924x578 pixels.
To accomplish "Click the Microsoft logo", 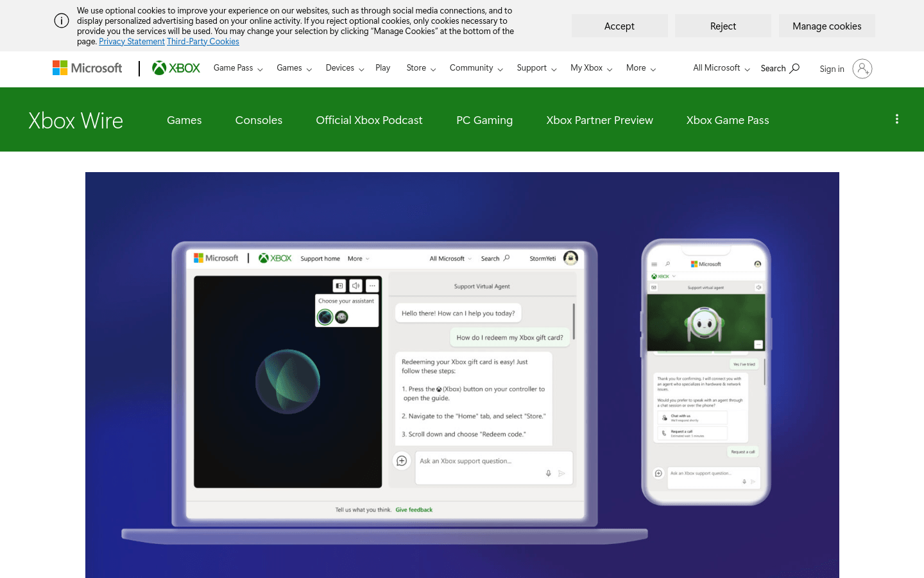I will (87, 68).
